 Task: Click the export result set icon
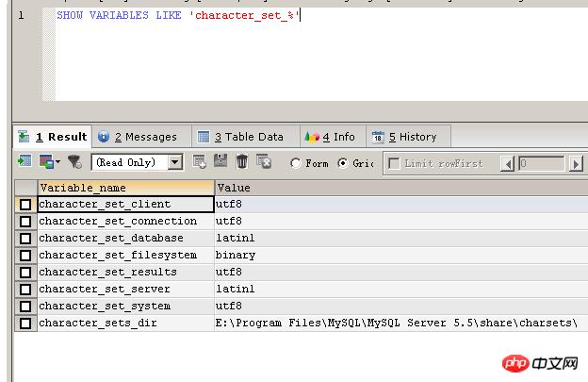(24, 161)
